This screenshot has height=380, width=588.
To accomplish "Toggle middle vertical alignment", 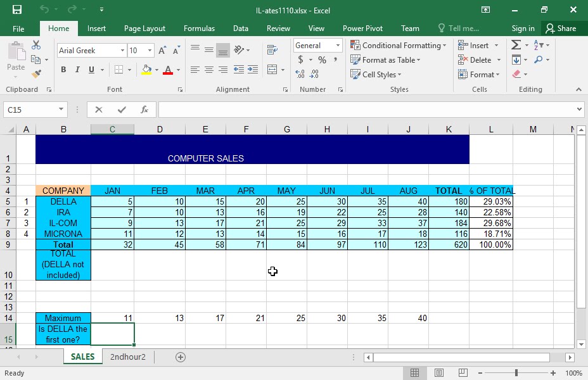I will coord(209,49).
